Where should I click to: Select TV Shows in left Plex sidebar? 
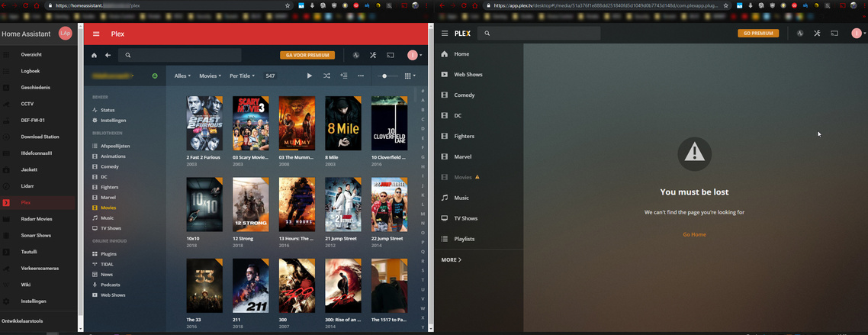pos(106,228)
